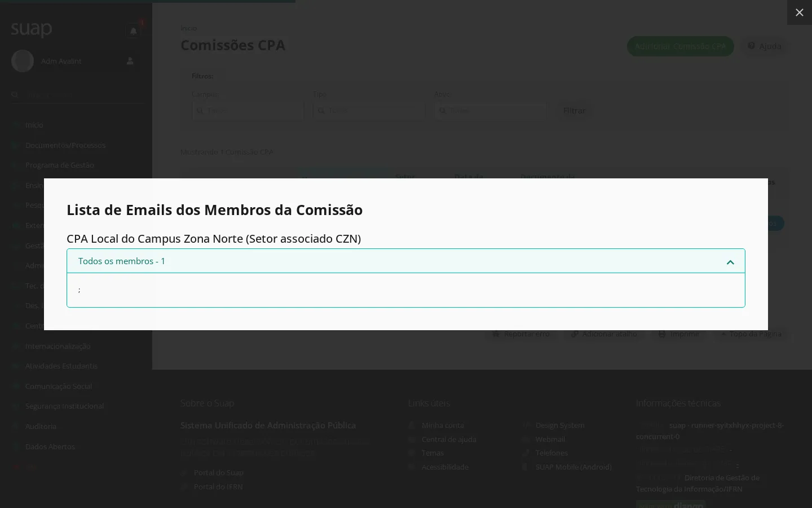Image resolution: width=812 pixels, height=508 pixels.
Task: Focus the sidebar menu search field
Action: (x=77, y=95)
